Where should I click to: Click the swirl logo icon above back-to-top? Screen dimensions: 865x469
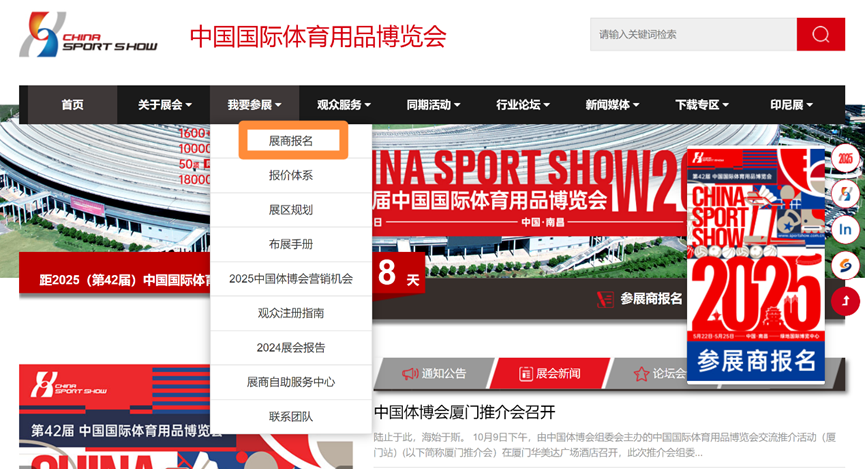pyautogui.click(x=845, y=265)
